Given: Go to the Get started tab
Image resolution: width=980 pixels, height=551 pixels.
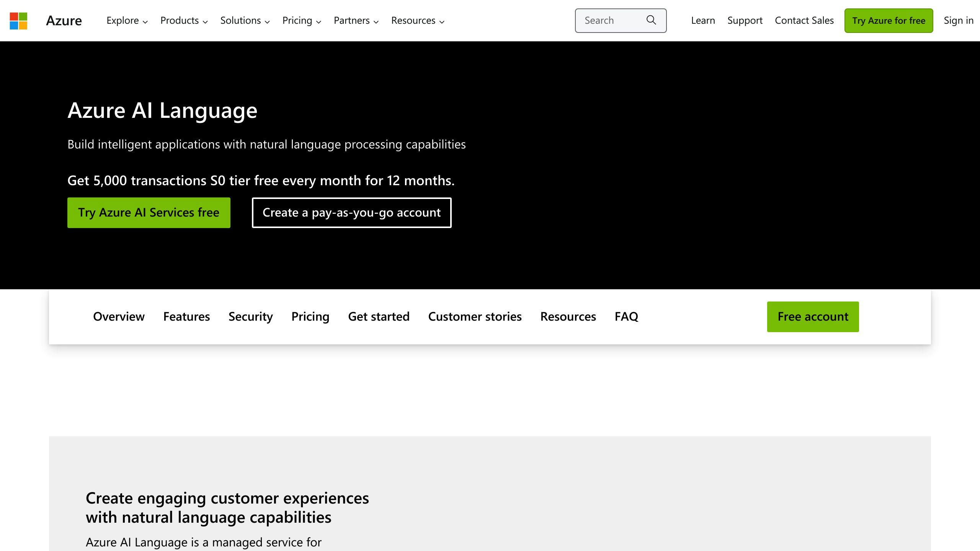Looking at the screenshot, I should tap(379, 317).
